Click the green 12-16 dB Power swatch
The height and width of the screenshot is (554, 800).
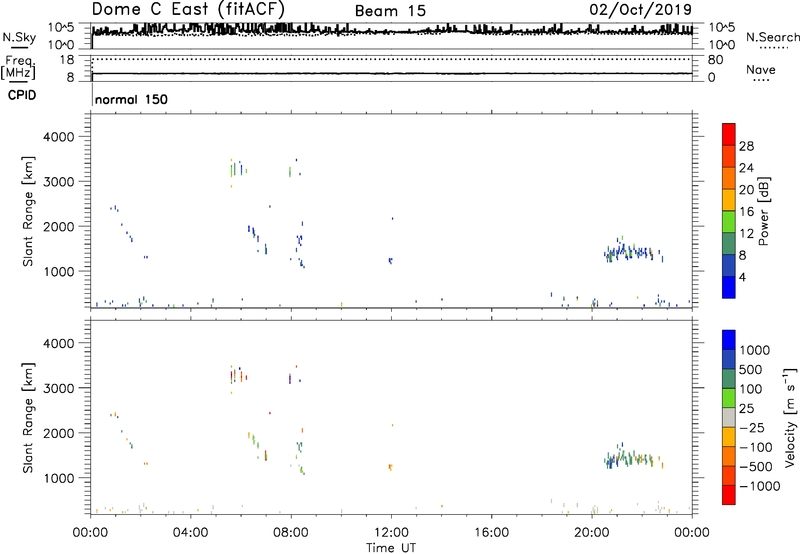click(729, 222)
